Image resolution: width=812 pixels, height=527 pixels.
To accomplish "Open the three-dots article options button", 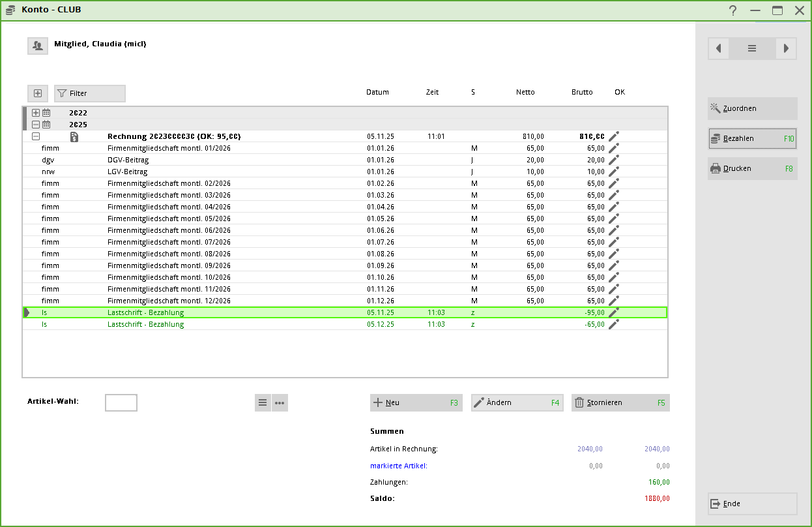I will click(x=280, y=403).
